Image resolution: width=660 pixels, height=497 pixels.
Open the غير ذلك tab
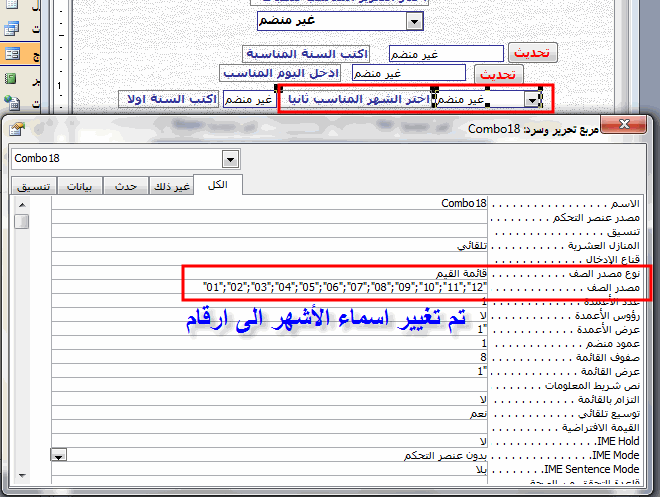click(x=172, y=186)
